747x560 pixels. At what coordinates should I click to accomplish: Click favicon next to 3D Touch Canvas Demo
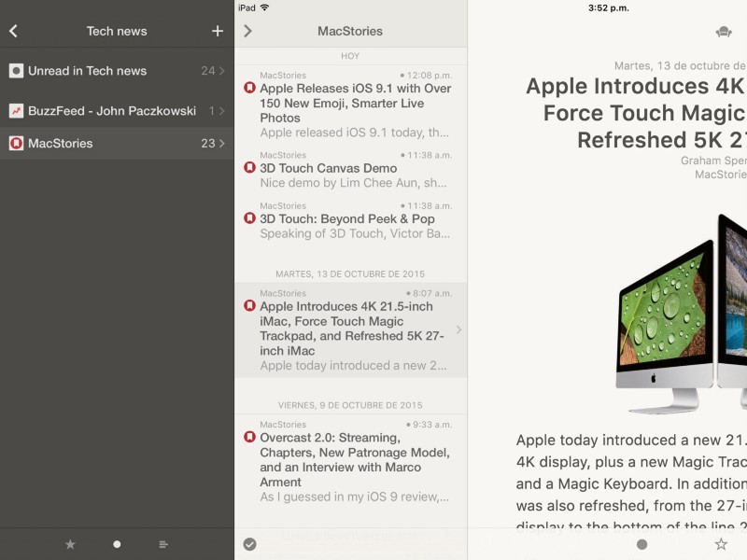[249, 168]
